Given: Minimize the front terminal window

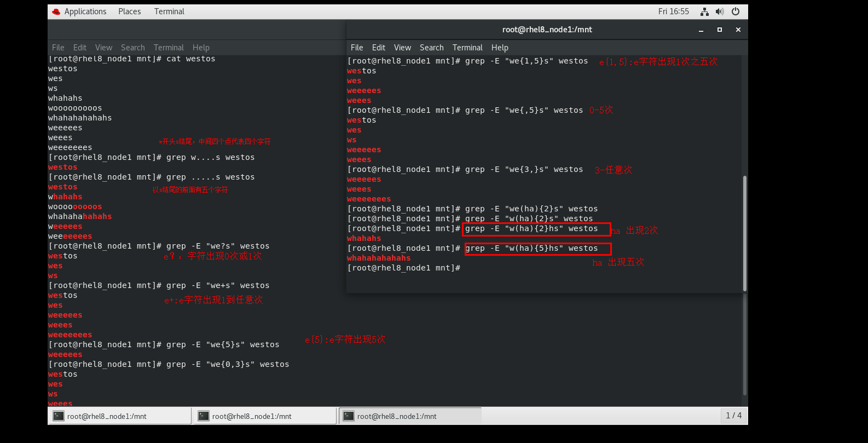Looking at the screenshot, I should [701, 30].
